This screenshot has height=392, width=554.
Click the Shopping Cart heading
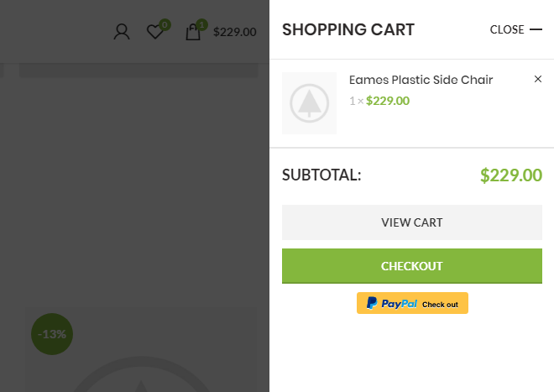click(348, 29)
